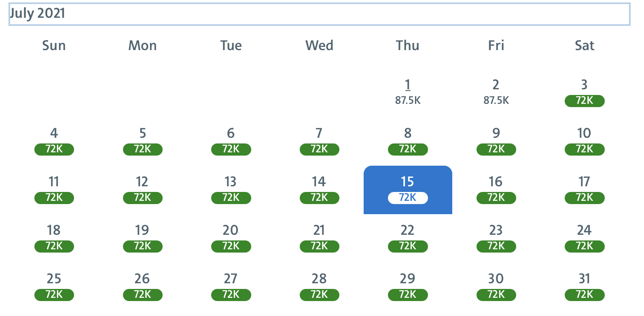Click July 7 on the calendar
The image size is (644, 316).
point(319,141)
